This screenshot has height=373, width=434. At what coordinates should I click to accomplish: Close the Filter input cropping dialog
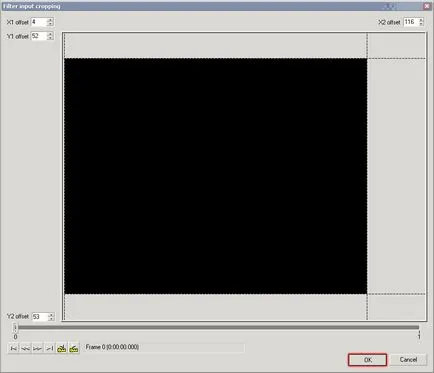click(426, 6)
